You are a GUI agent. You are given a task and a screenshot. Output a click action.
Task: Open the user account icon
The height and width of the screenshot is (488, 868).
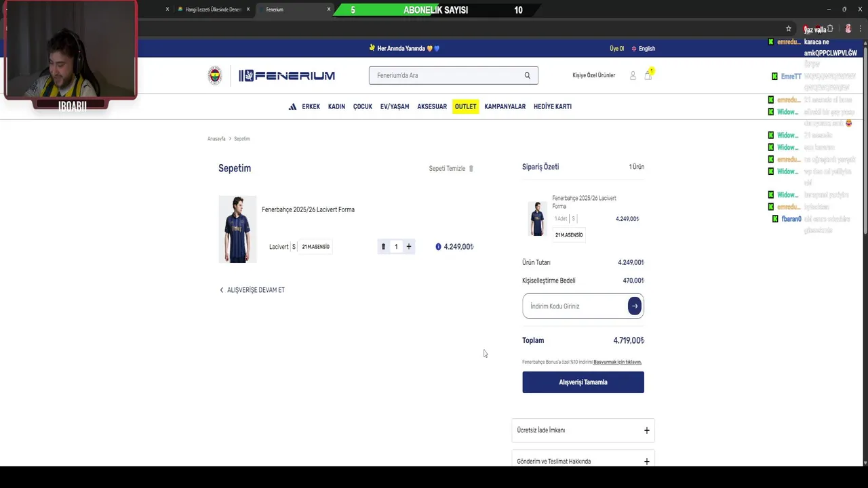(633, 75)
